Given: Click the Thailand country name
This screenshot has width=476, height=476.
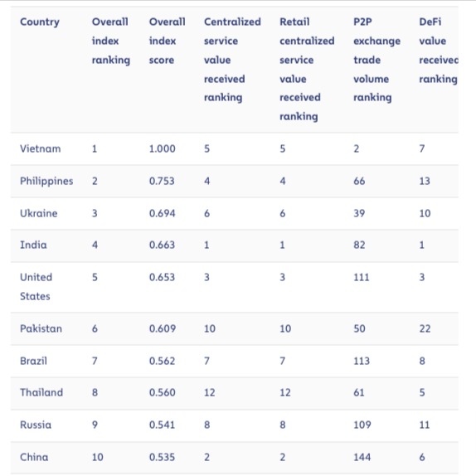Looking at the screenshot, I should 41,392.
